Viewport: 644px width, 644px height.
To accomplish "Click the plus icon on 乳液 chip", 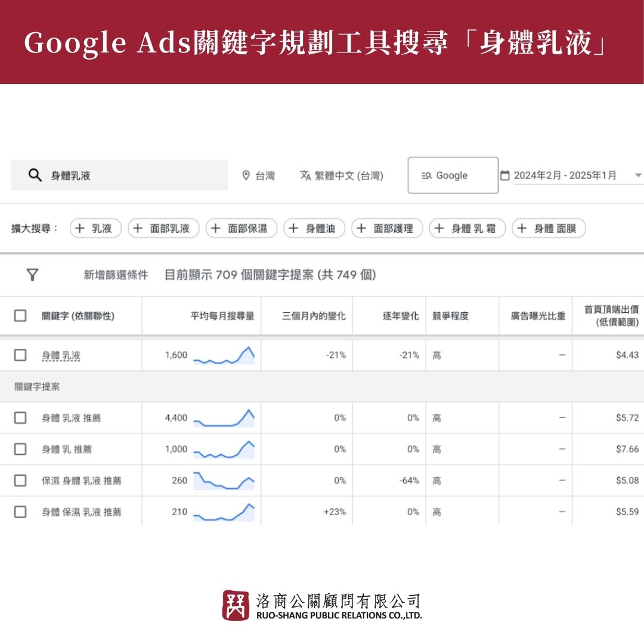I will (x=80, y=228).
